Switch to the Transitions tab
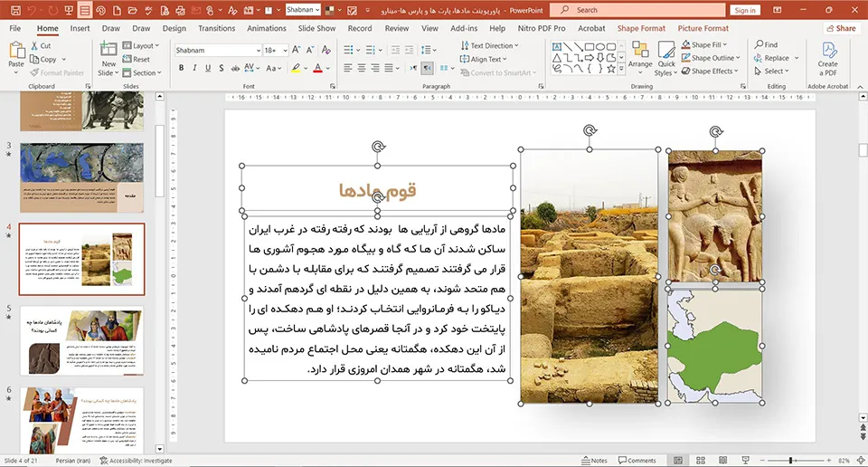The height and width of the screenshot is (467, 868). pyautogui.click(x=216, y=28)
